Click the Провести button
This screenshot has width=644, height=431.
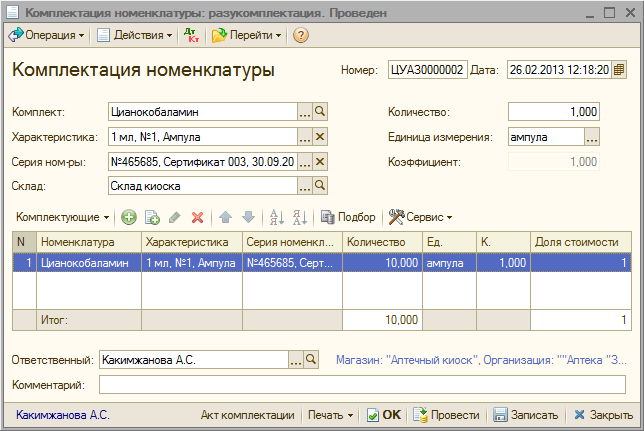(x=446, y=415)
